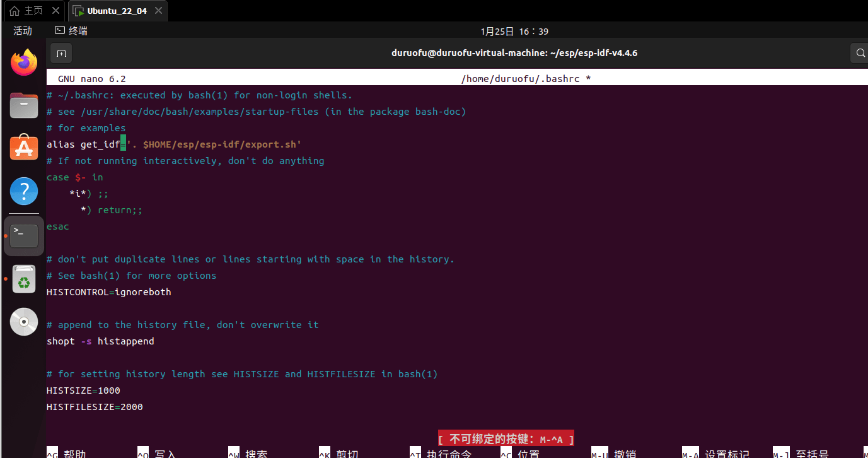The height and width of the screenshot is (458, 868).
Task: Click the terminal search magnifier icon
Action: pyautogui.click(x=860, y=54)
